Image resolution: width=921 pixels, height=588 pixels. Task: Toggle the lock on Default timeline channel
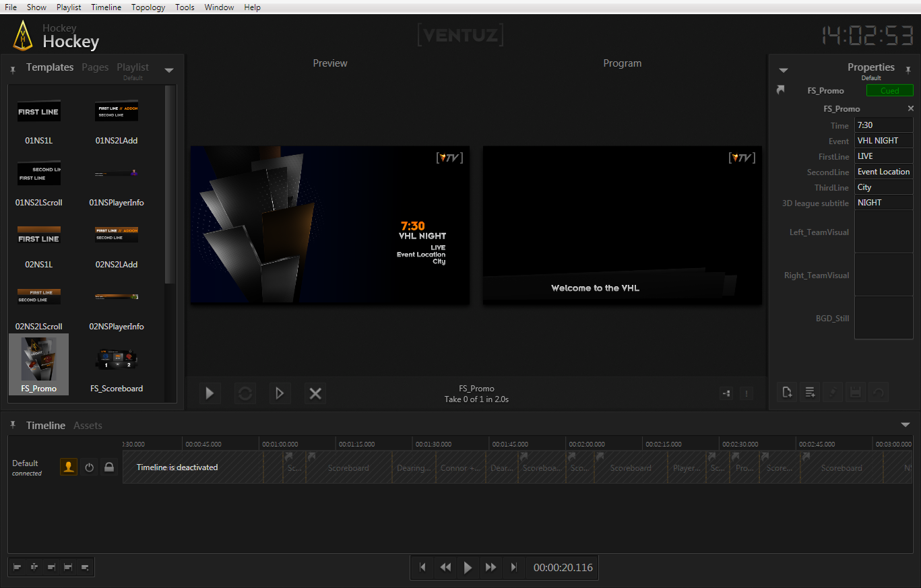pyautogui.click(x=108, y=467)
